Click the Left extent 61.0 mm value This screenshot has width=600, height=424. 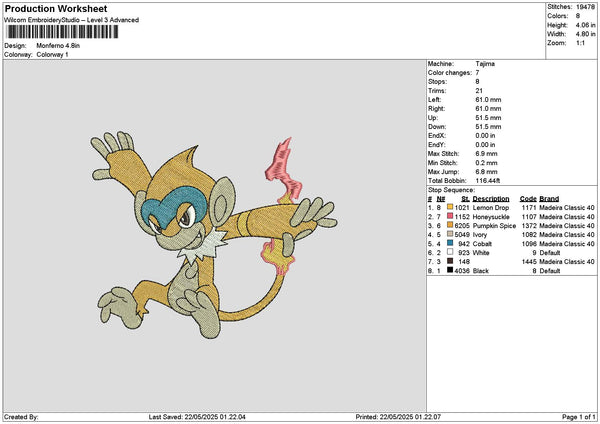[488, 100]
